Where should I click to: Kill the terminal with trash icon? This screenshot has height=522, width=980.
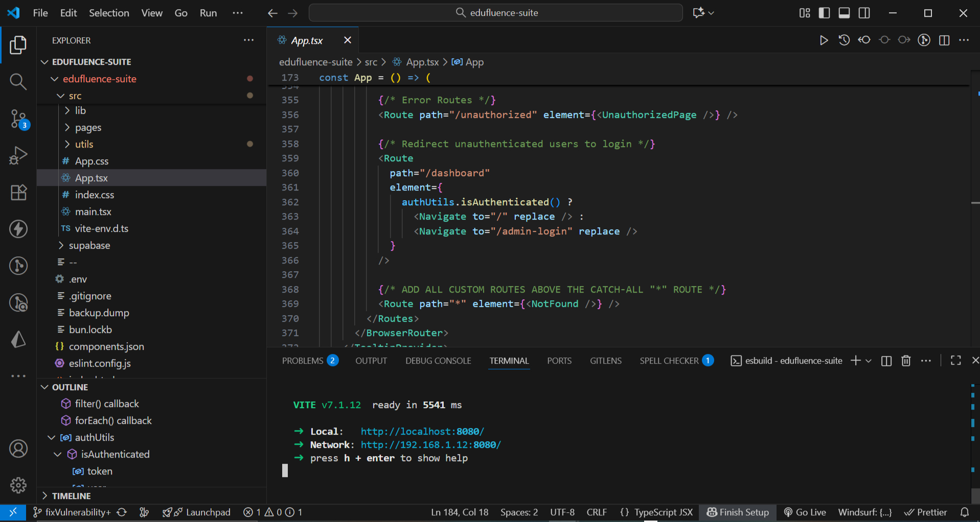906,361
